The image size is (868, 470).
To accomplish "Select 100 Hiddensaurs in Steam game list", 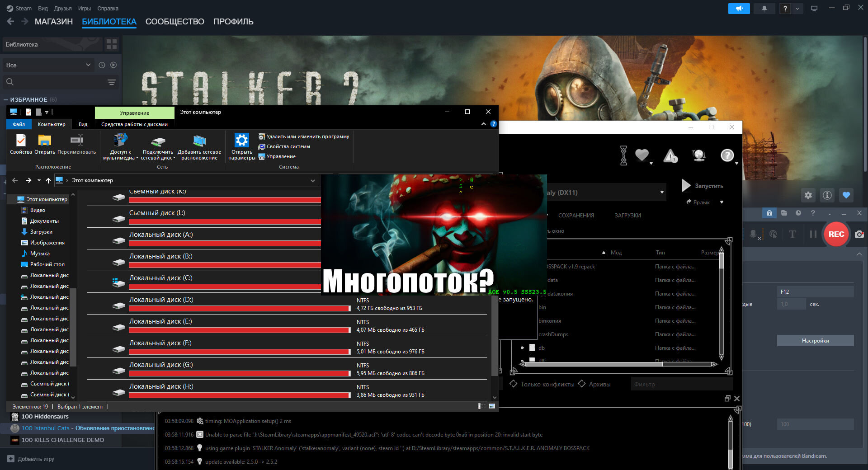I will click(45, 417).
